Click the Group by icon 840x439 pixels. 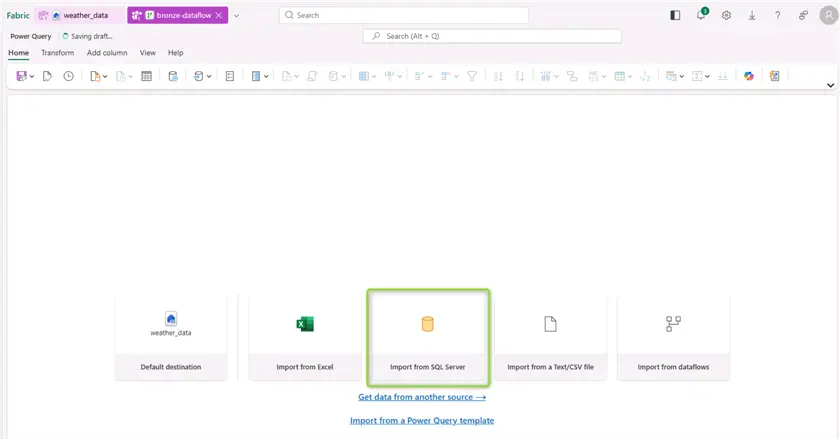tap(572, 76)
